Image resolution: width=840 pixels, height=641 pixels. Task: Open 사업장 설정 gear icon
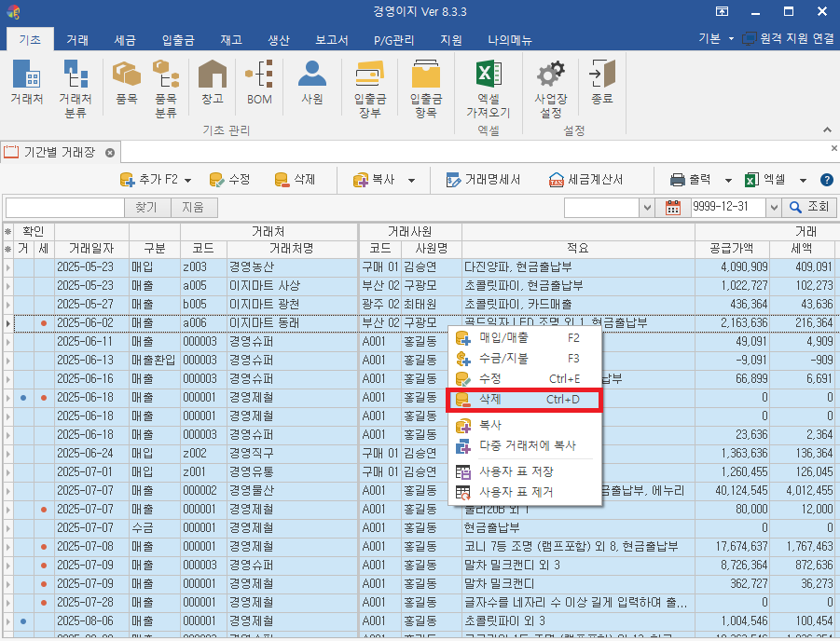[x=550, y=89]
